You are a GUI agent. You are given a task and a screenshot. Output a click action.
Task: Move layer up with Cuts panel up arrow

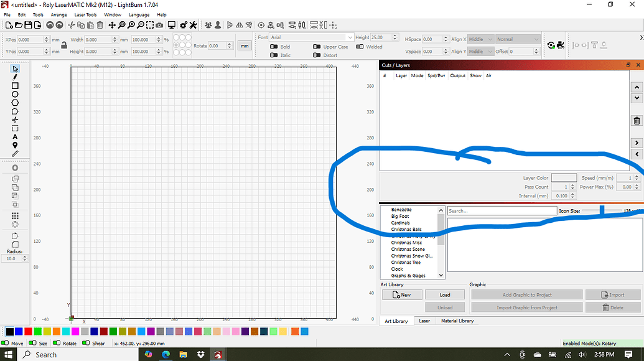pyautogui.click(x=637, y=87)
